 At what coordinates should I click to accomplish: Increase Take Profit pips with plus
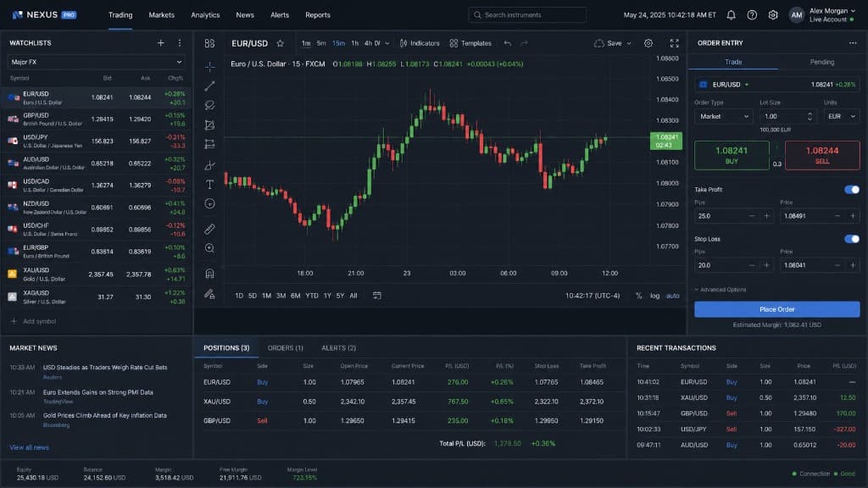tap(766, 216)
